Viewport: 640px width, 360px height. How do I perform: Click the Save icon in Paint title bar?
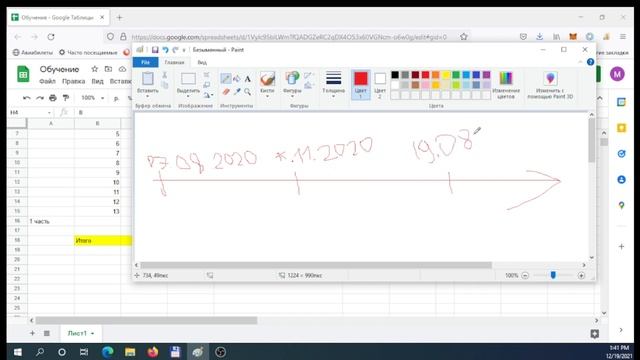click(x=155, y=50)
